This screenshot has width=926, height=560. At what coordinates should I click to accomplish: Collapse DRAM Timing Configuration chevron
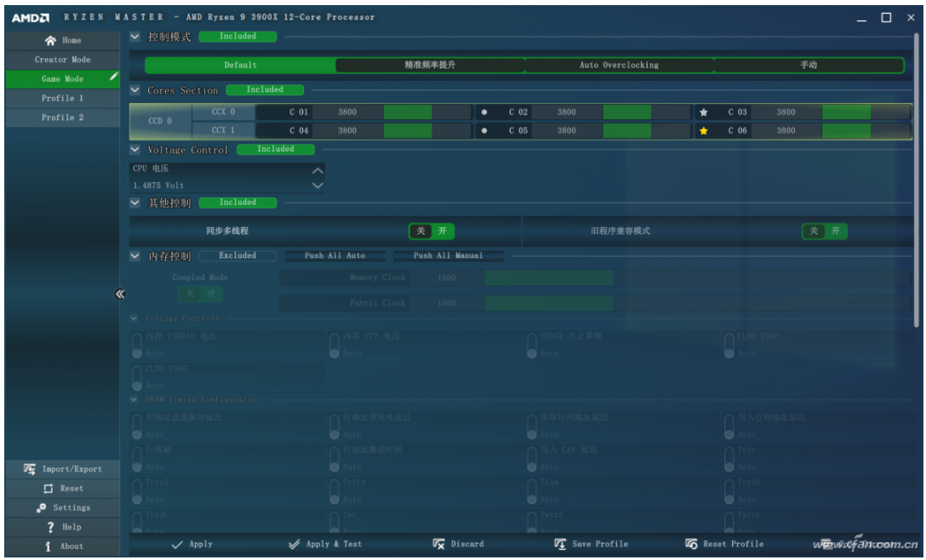pyautogui.click(x=134, y=400)
